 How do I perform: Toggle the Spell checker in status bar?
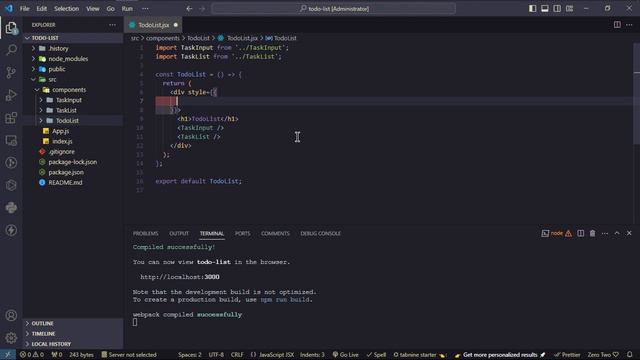point(376,355)
